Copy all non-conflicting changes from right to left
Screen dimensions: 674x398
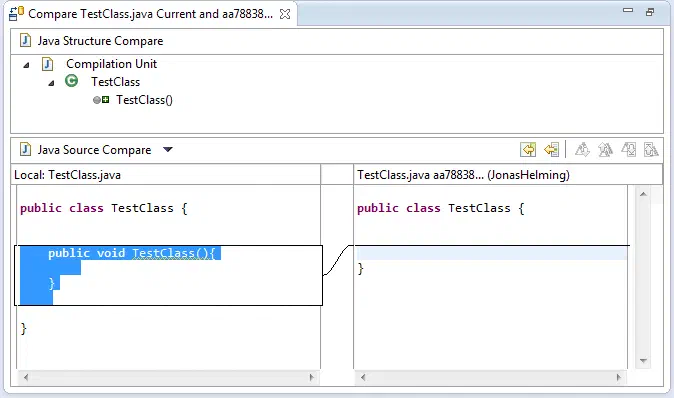528,150
